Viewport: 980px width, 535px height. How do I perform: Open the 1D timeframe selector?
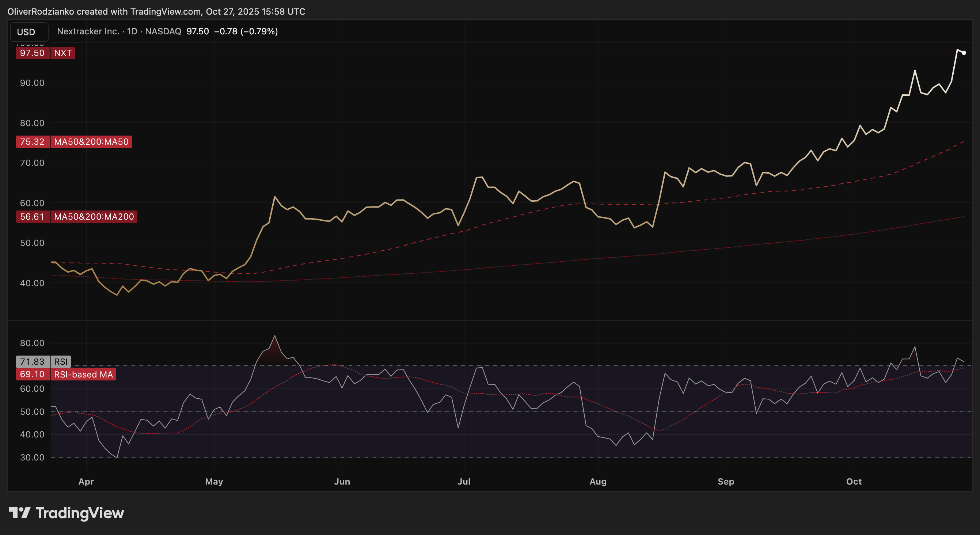click(133, 31)
